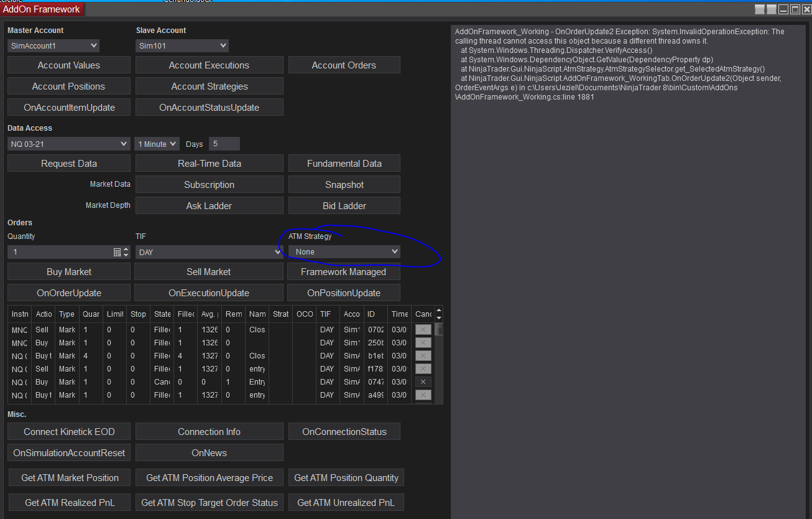Click the OnNews button
Image resolution: width=812 pixels, height=519 pixels.
(x=210, y=453)
